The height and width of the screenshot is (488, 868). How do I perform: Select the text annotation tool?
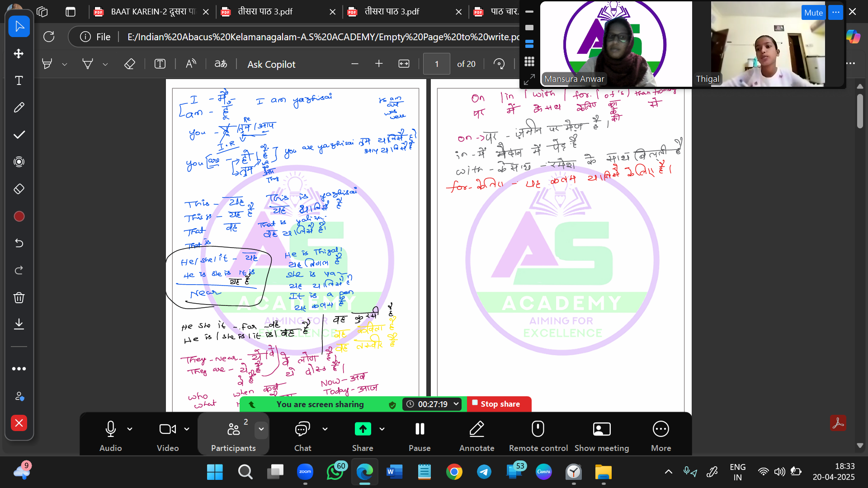click(x=19, y=80)
